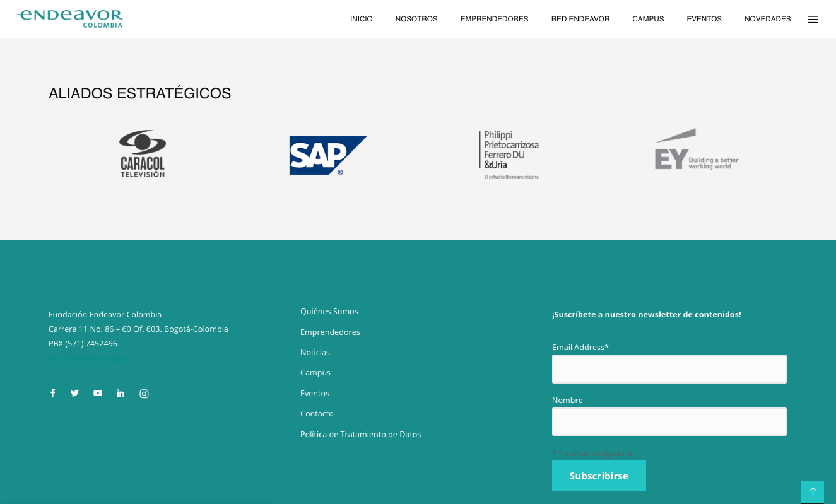Open the Twitter social icon
This screenshot has width=836, height=504.
pyautogui.click(x=75, y=393)
